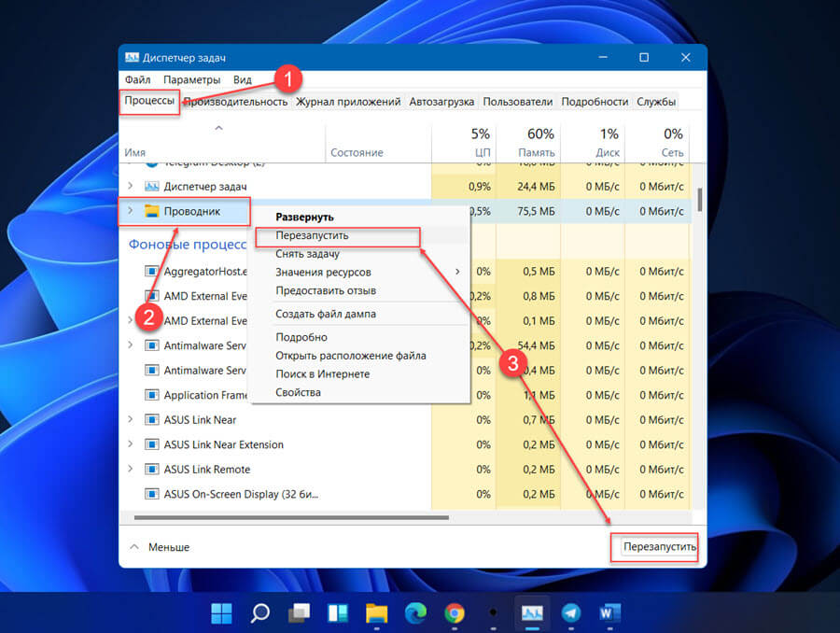Image resolution: width=840 pixels, height=633 pixels.
Task: Switch to Подробности tab
Action: (x=595, y=102)
